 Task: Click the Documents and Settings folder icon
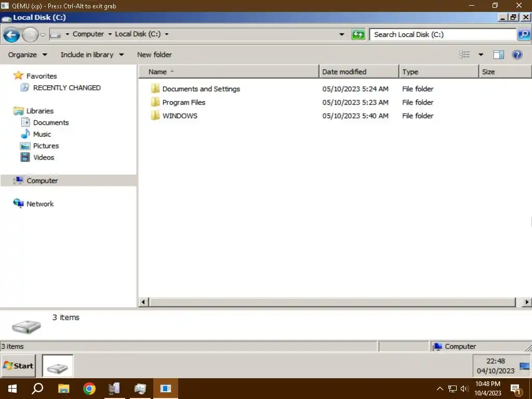pyautogui.click(x=155, y=88)
